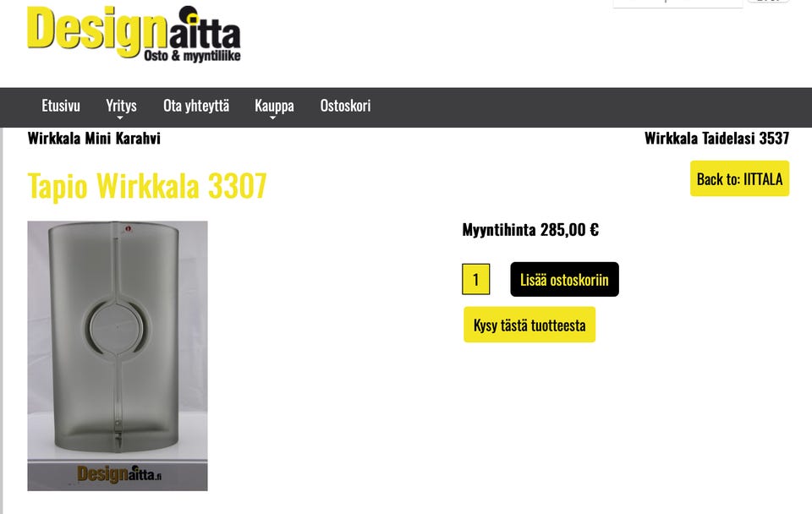Click the cut-off search field at top
The image size is (812, 514).
tap(678, 3)
